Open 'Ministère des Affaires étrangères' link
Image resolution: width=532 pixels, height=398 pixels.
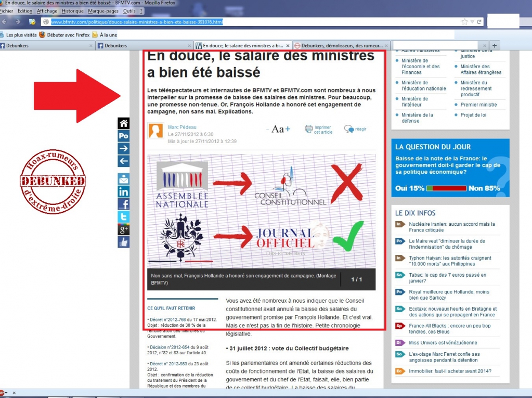[x=481, y=69]
